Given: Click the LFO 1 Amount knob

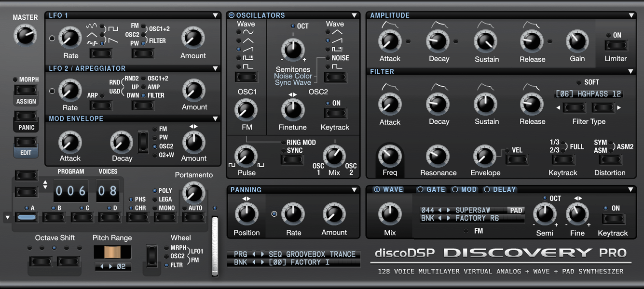Looking at the screenshot, I should coord(193,38).
